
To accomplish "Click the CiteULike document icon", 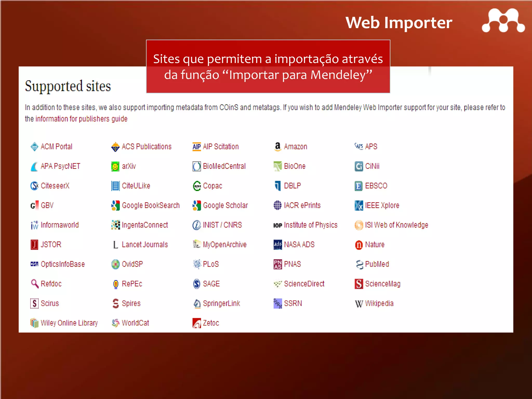I will [x=115, y=186].
